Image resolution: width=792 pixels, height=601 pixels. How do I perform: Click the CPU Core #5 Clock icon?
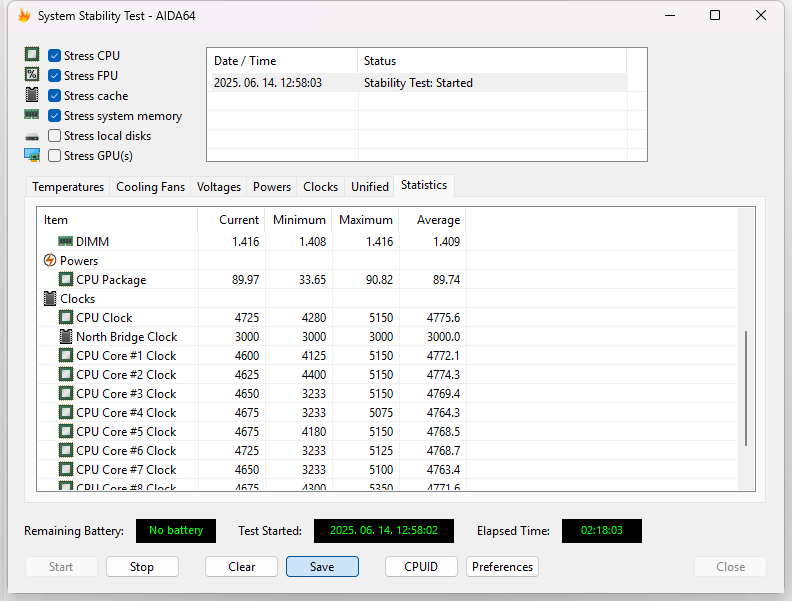click(x=66, y=431)
